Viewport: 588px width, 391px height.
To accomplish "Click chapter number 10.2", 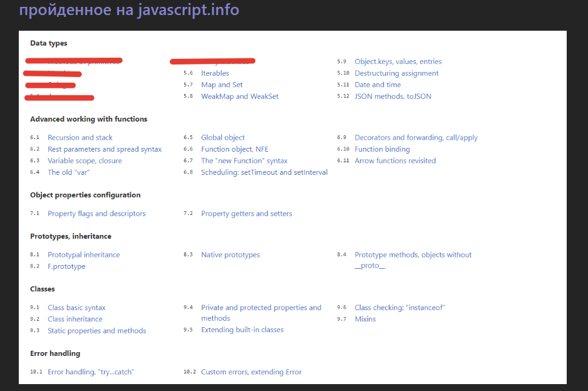I will [x=190, y=372].
